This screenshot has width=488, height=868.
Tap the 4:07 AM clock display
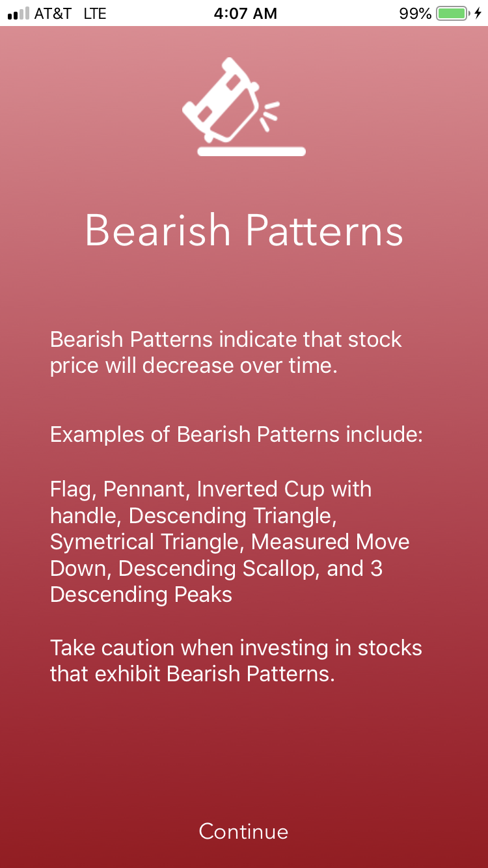(245, 12)
